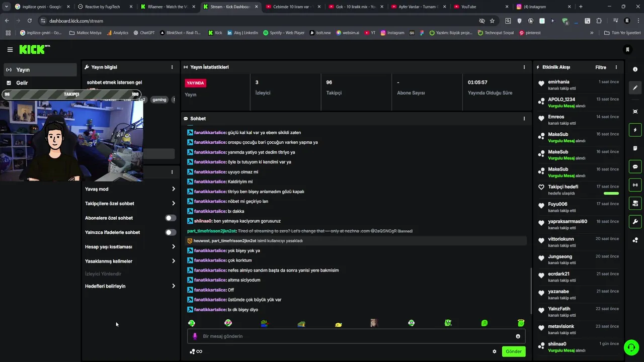The width and height of the screenshot is (644, 362).
Task: Expand Takipçilere özel sohbet settings
Action: click(130, 204)
